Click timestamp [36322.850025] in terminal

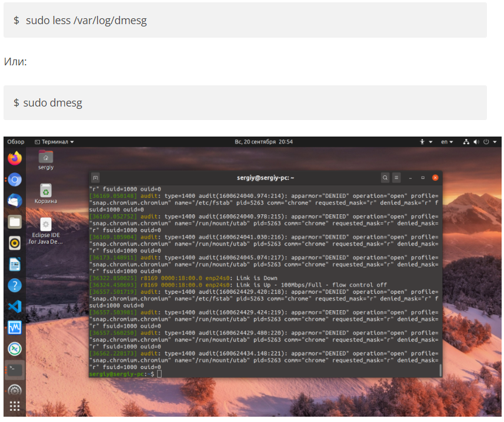(x=113, y=278)
